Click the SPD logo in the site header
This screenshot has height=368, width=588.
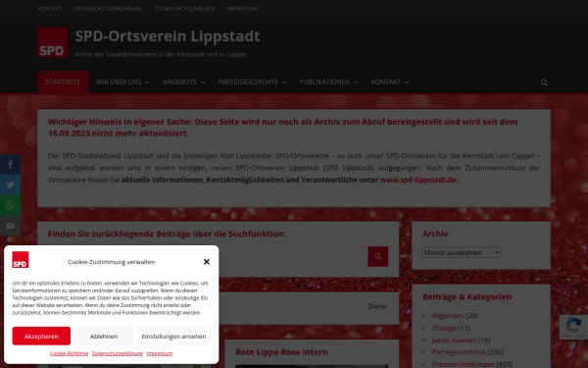[x=53, y=42]
